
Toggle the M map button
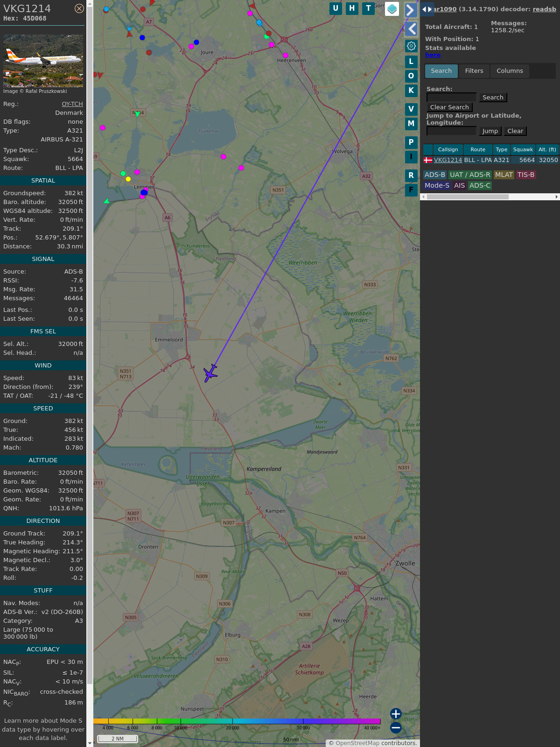tap(411, 123)
